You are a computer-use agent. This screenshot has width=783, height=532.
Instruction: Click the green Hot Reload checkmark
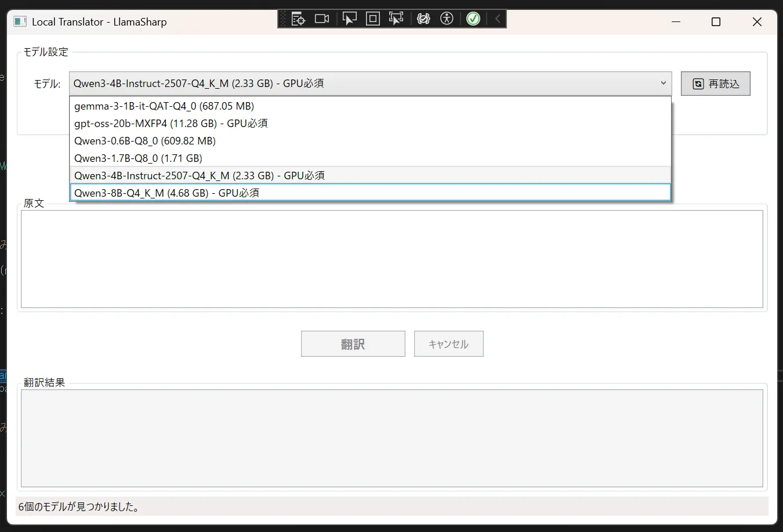pos(473,19)
